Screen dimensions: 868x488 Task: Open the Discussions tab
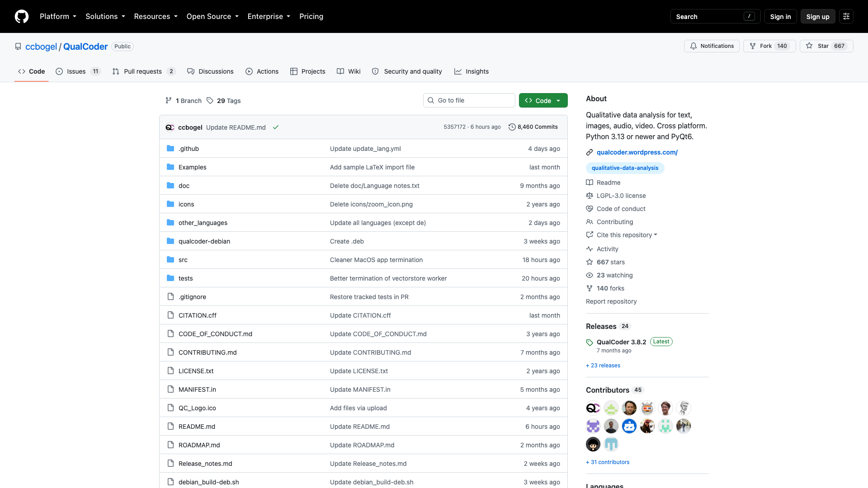tap(210, 71)
